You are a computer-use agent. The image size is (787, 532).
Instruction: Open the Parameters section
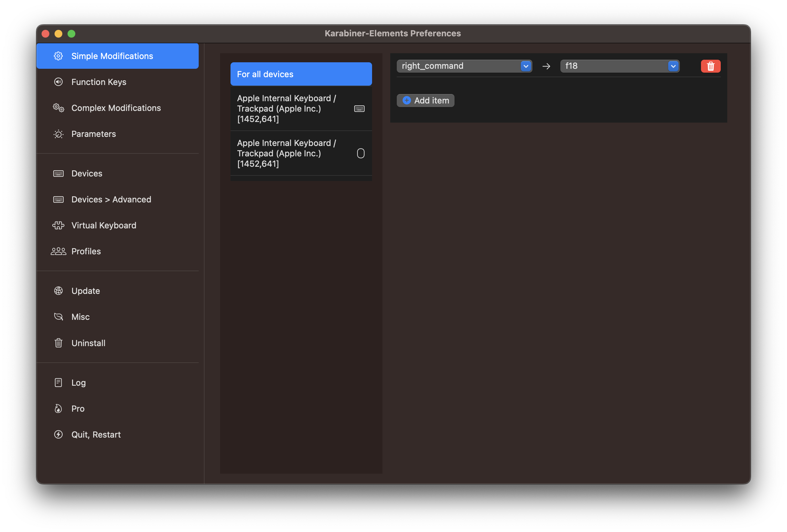[94, 134]
